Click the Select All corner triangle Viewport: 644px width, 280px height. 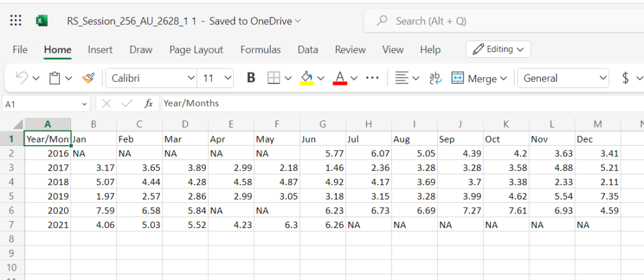tap(18, 124)
